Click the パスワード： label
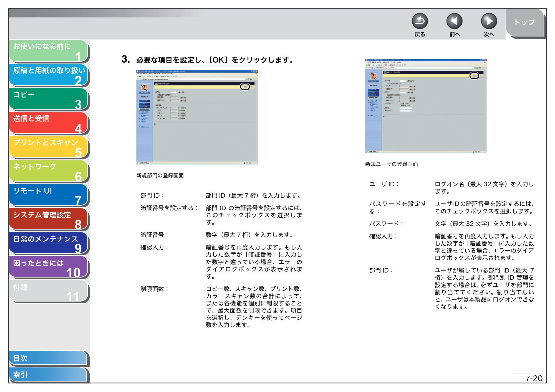Image resolution: width=555 pixels, height=392 pixels. point(386,224)
